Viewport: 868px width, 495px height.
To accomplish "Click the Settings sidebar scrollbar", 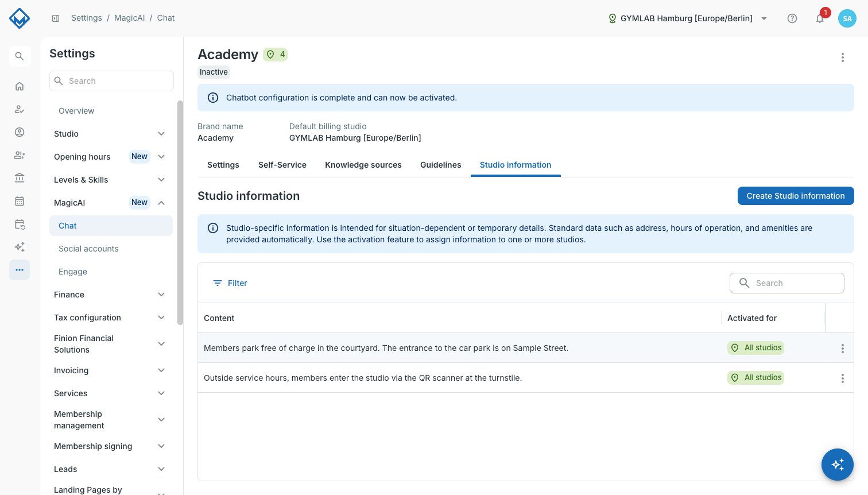I will [180, 212].
